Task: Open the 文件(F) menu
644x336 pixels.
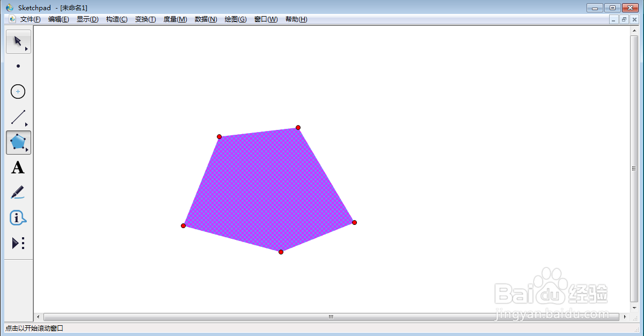Action: [31, 19]
